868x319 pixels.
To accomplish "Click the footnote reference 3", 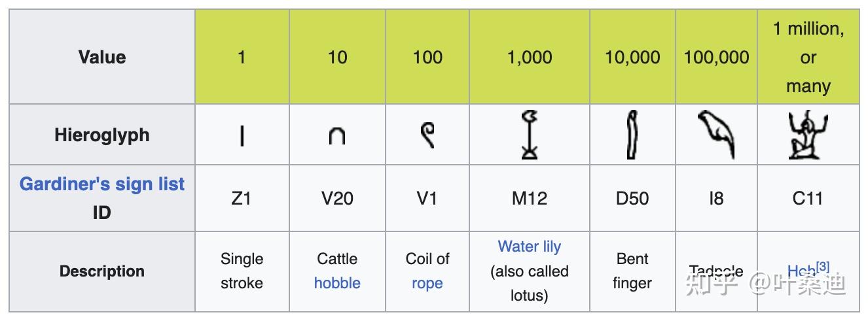I will coord(823,267).
